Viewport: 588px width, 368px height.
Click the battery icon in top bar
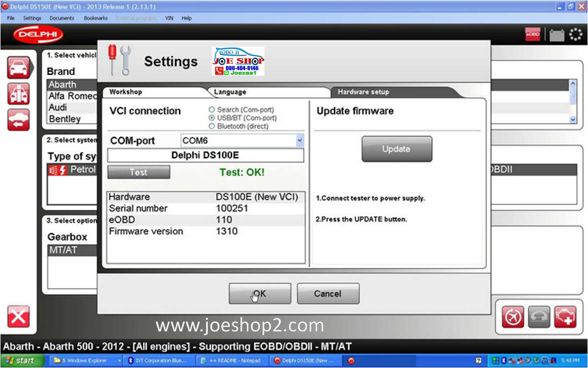(x=557, y=35)
